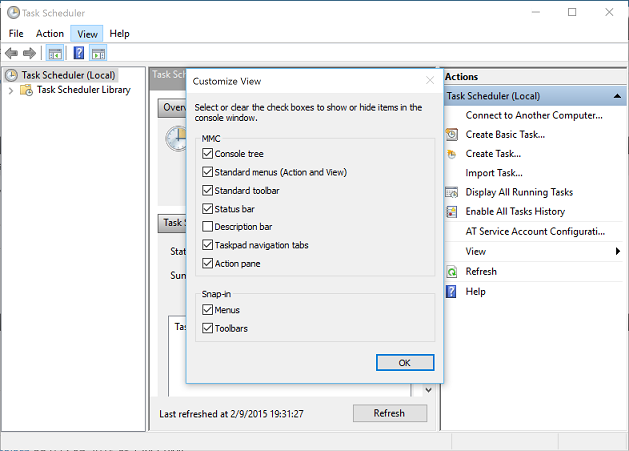The width and height of the screenshot is (629, 451).
Task: Click OK in Customize View dialog
Action: (405, 363)
